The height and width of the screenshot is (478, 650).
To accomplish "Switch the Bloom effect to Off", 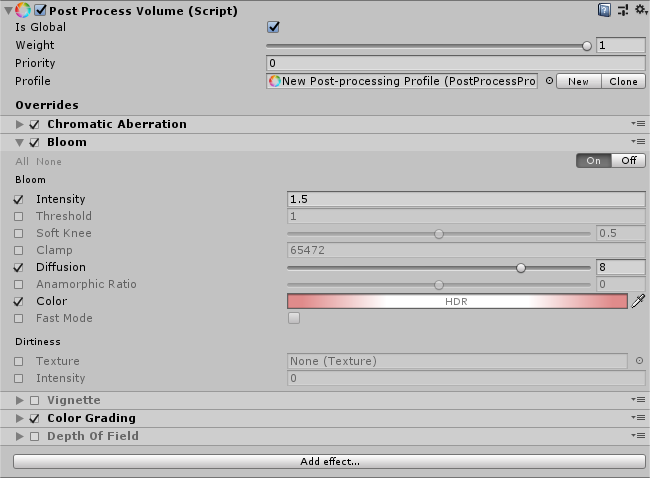I will click(x=628, y=160).
